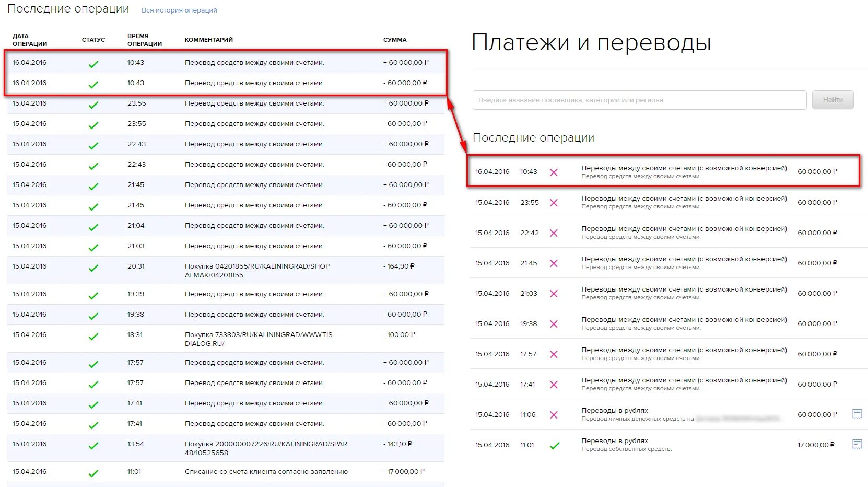
Task: Click time cell '19:39'
Action: click(x=136, y=294)
